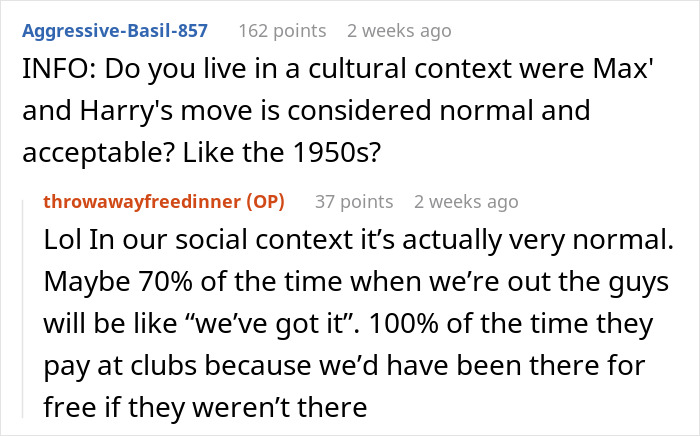Viewport: 700px width, 436px height.
Task: Click the 37 points score label
Action: tap(354, 202)
